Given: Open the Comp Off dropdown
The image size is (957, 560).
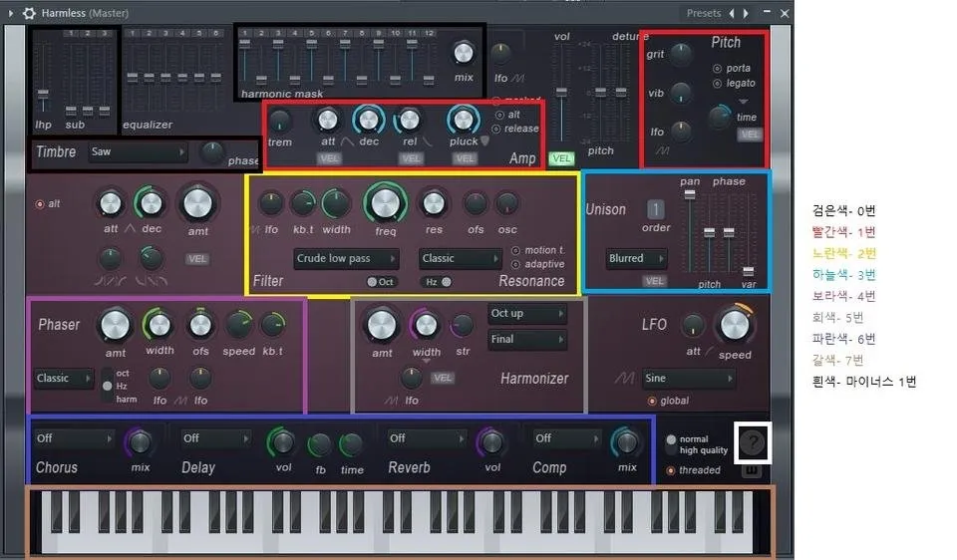Looking at the screenshot, I should pyautogui.click(x=568, y=438).
